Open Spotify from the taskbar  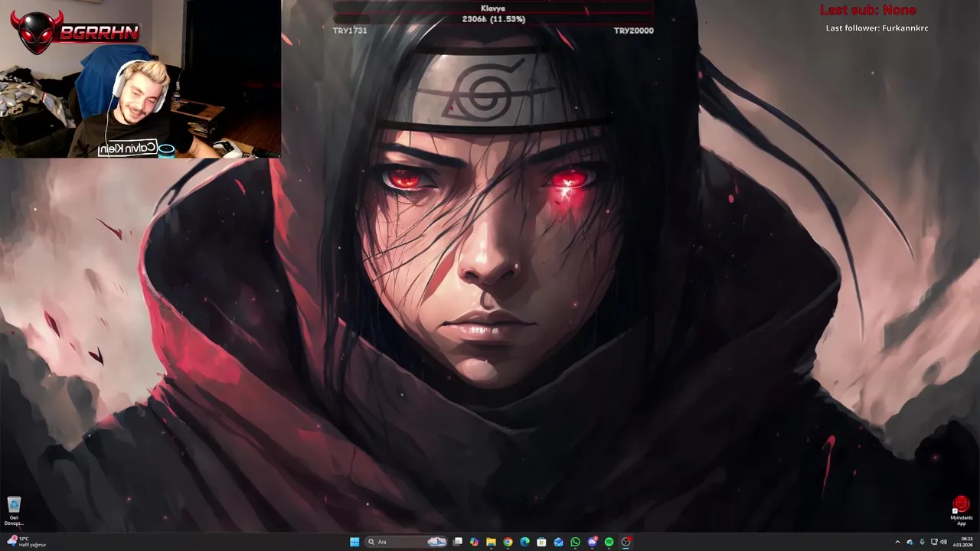[609, 542]
